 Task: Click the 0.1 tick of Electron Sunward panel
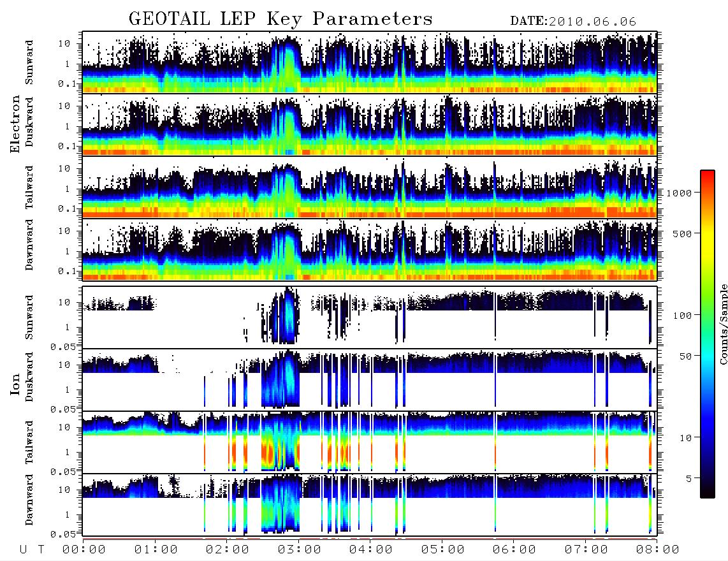point(66,84)
